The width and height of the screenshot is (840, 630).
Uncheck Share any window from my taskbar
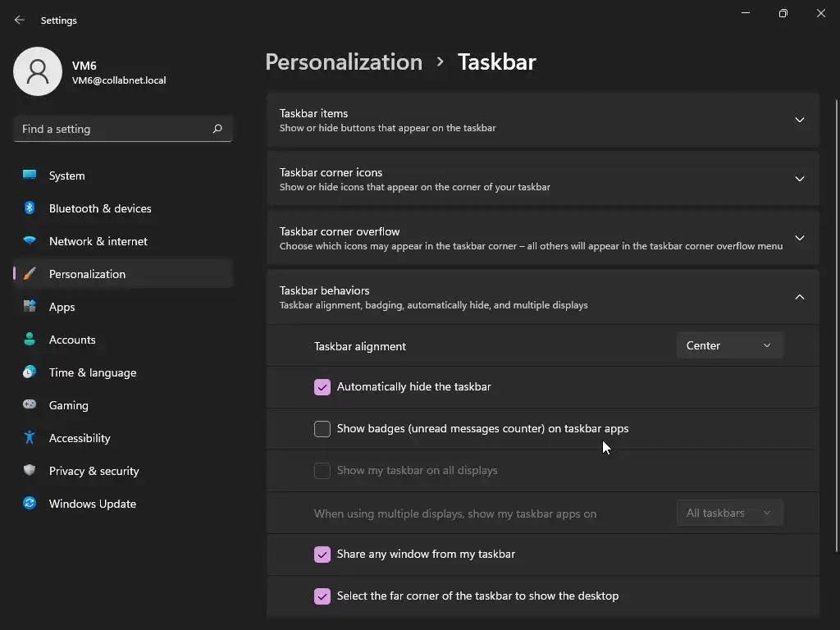(322, 555)
